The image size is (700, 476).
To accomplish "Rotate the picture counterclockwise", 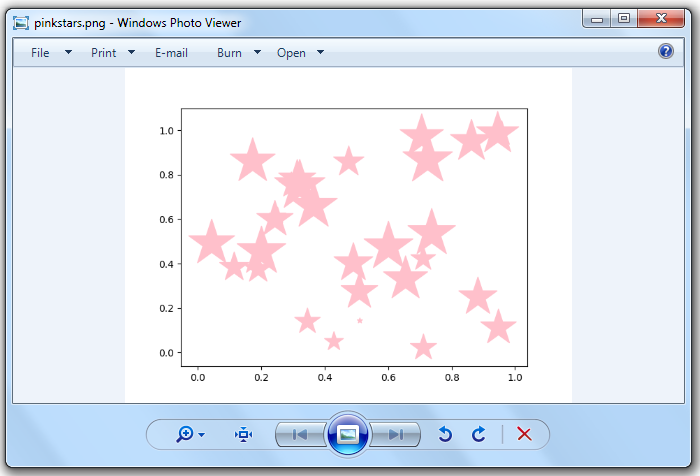I will [x=445, y=434].
